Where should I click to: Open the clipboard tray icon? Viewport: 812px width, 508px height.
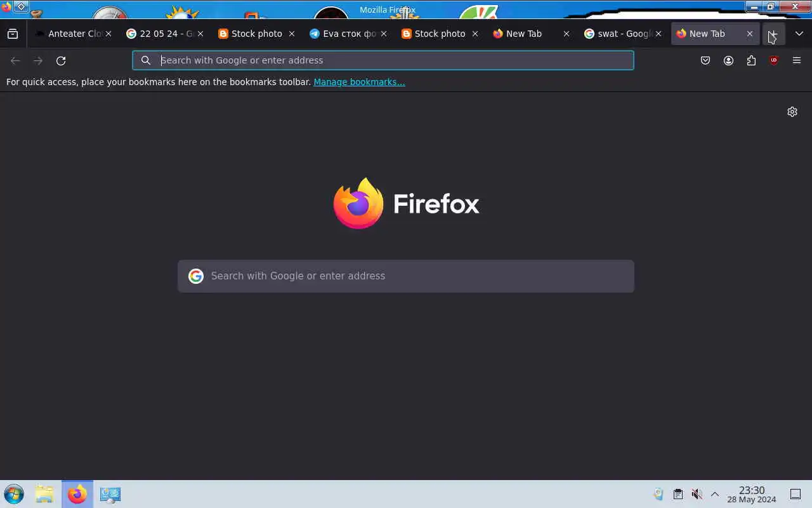point(678,494)
